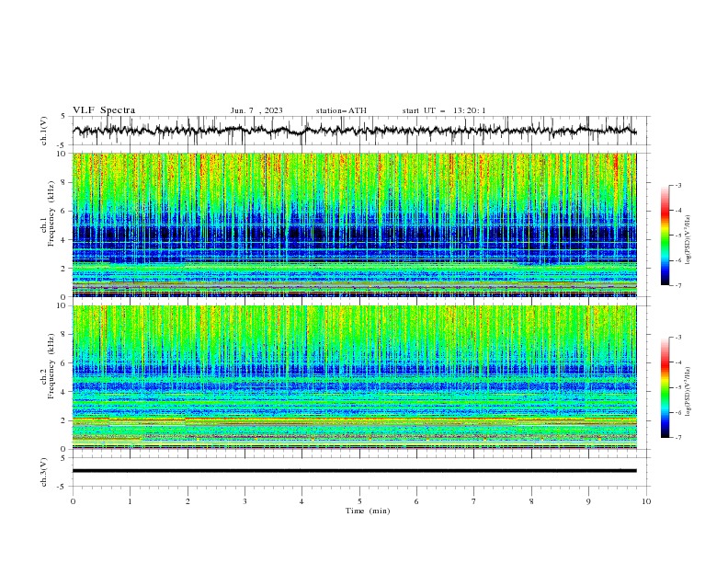Click the "-7" label on the ch.2 colorbar

pyautogui.click(x=677, y=438)
